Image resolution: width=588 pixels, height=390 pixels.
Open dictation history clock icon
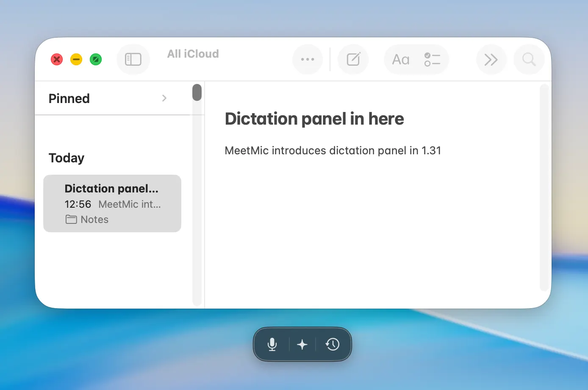pyautogui.click(x=333, y=344)
